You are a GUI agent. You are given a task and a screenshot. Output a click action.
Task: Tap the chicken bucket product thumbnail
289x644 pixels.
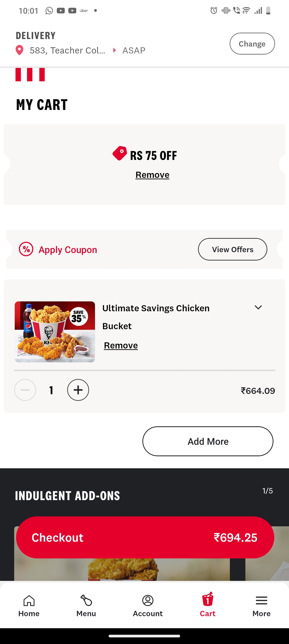(55, 332)
